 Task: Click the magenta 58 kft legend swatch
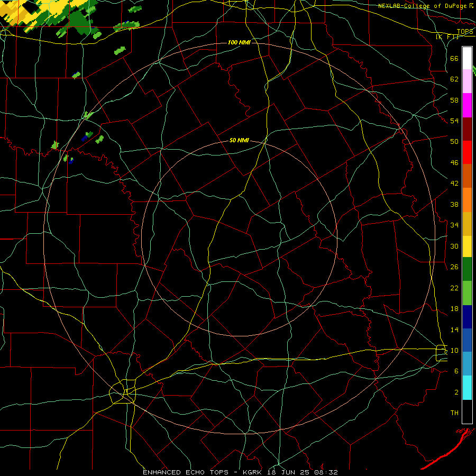[467, 105]
